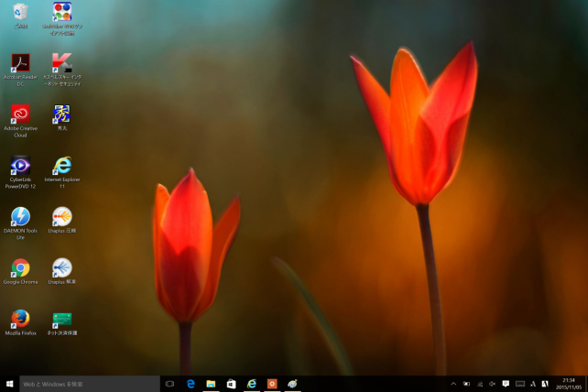Open the clock and date flyout
588x392 pixels.
click(x=569, y=384)
